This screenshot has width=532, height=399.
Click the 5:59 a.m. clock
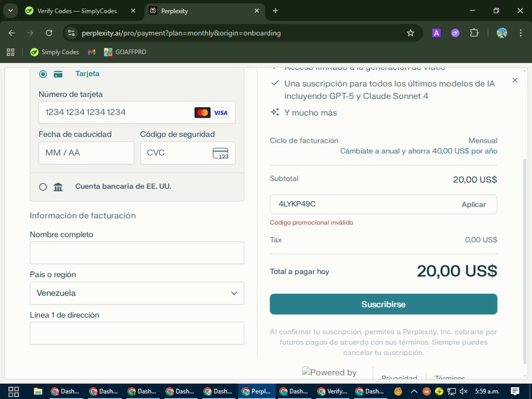coord(487,392)
